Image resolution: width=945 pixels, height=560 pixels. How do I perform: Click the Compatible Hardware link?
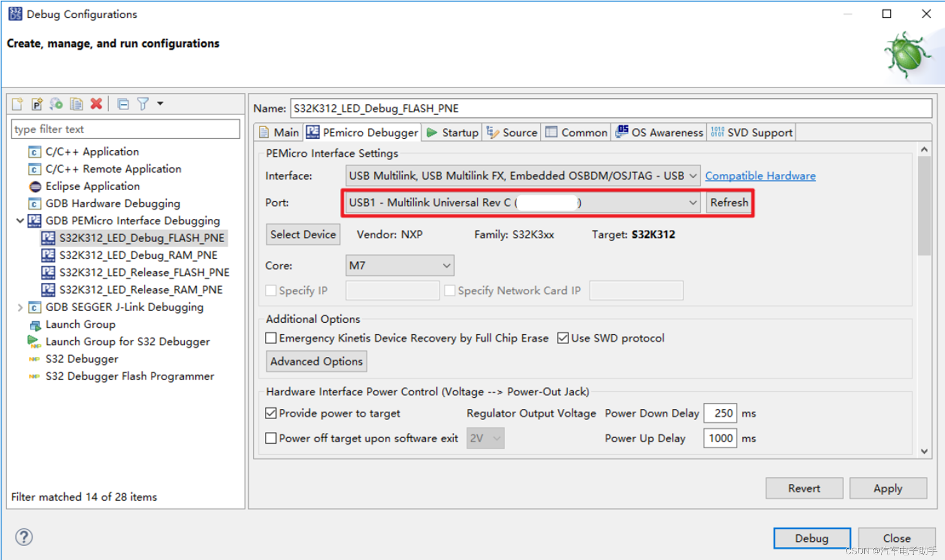pos(760,176)
